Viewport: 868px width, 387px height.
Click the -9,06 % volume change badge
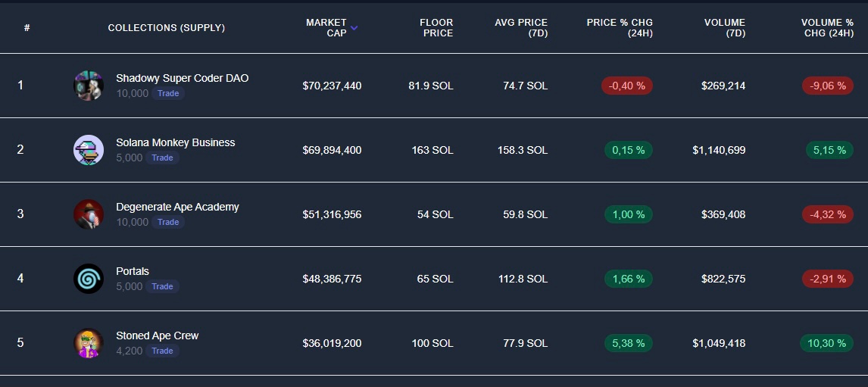pyautogui.click(x=828, y=86)
